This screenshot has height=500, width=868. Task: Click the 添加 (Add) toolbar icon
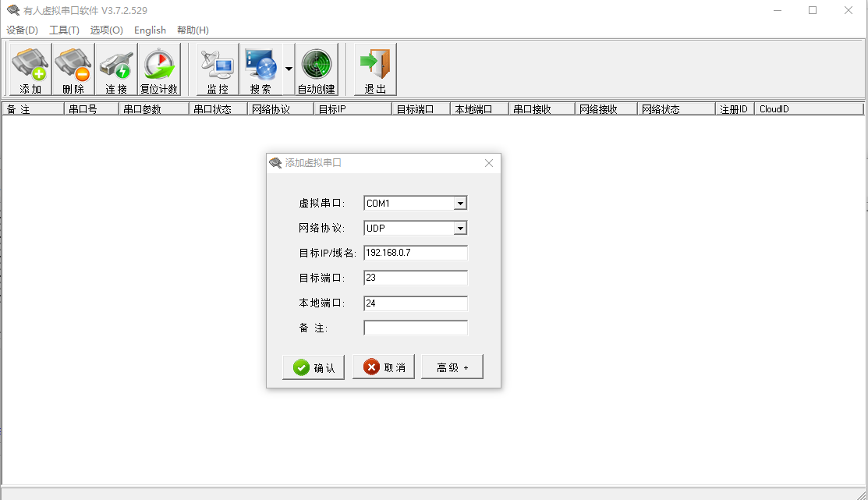[x=30, y=69]
